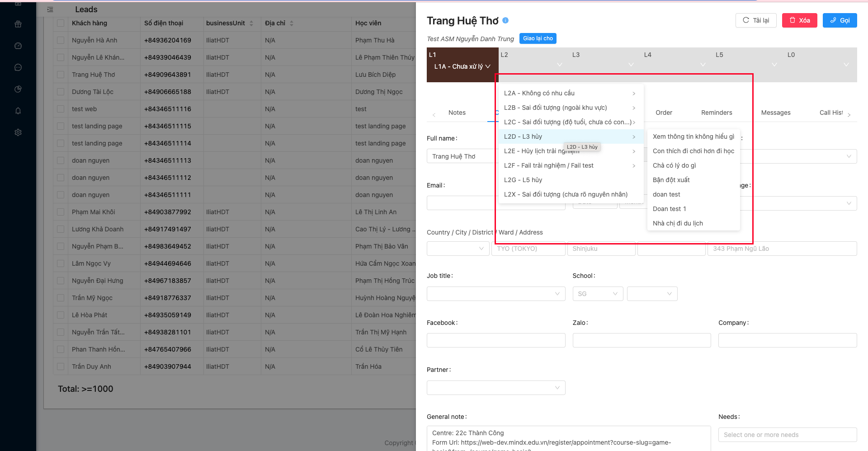Open the L1A - Chưa xử lý dropdown
This screenshot has width=868, height=451.
(x=462, y=66)
